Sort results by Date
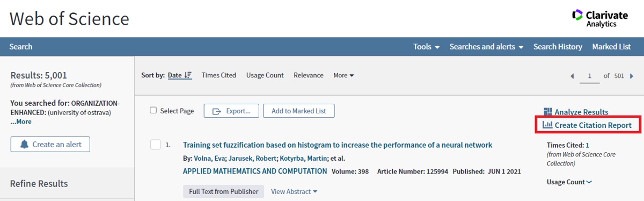Image resolution: width=644 pixels, height=201 pixels. (179, 75)
